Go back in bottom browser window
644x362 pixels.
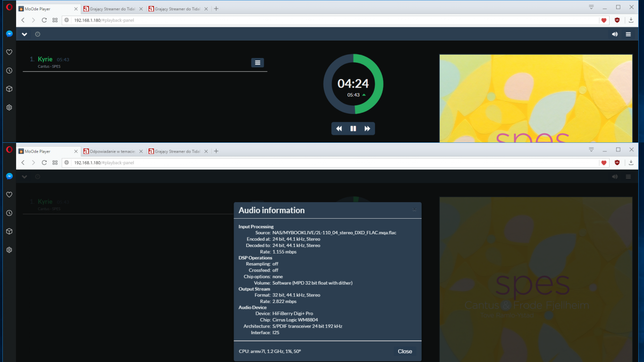click(x=23, y=163)
